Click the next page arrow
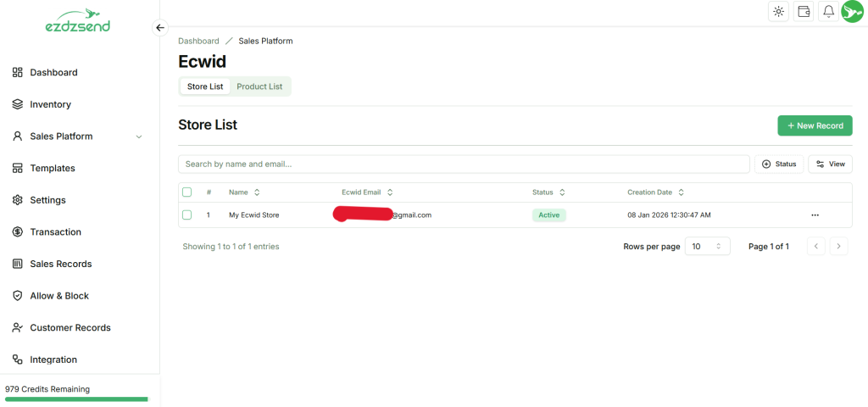 click(838, 247)
